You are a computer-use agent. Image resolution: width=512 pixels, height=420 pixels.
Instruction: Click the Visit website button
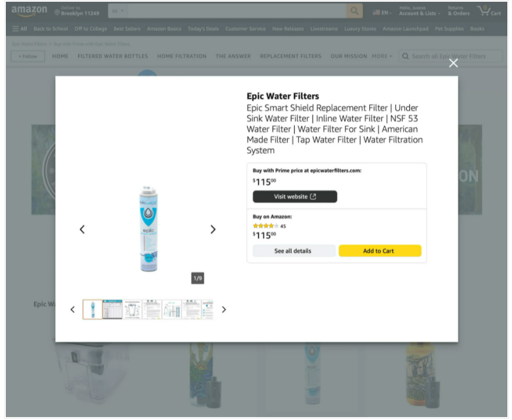295,197
